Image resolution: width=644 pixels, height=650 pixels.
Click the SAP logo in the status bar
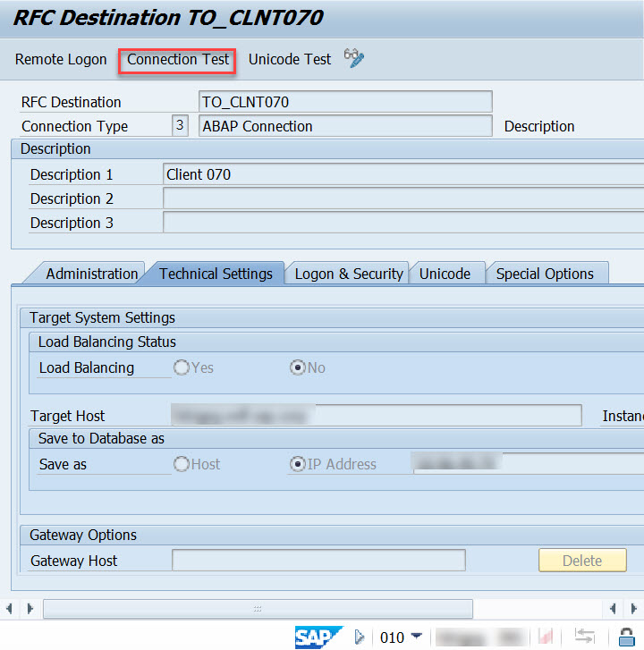coord(318,637)
